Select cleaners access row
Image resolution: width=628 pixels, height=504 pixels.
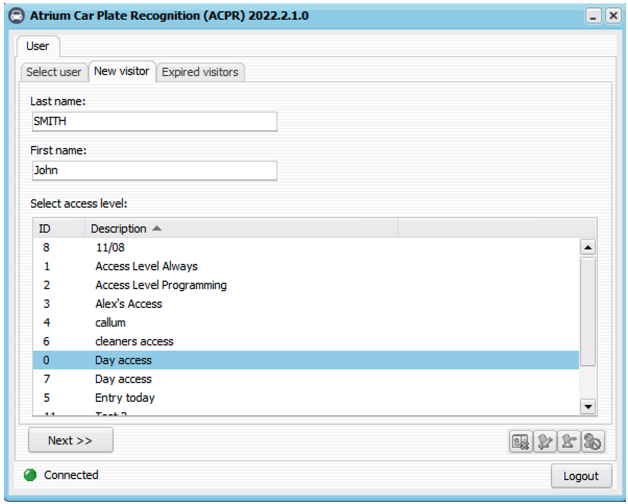(306, 342)
